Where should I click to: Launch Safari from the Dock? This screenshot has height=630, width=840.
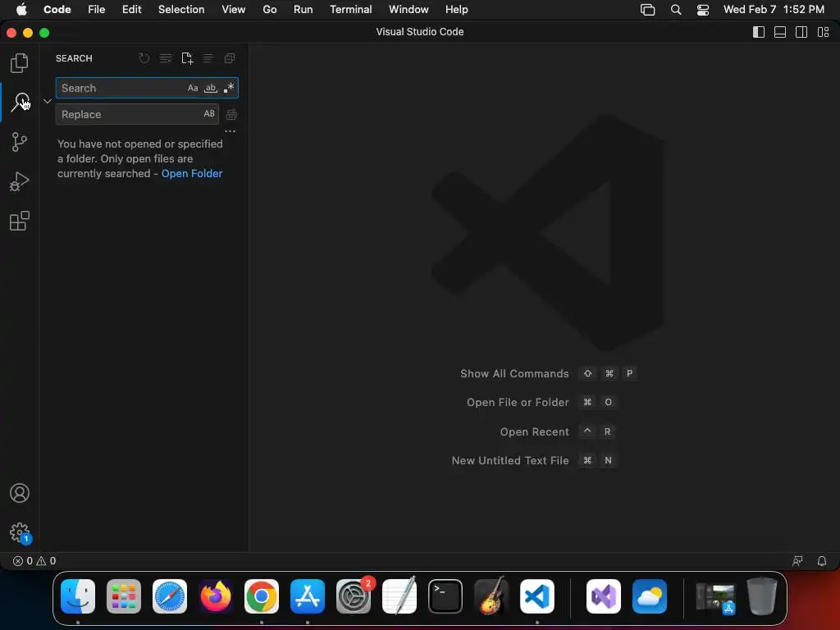pyautogui.click(x=170, y=596)
